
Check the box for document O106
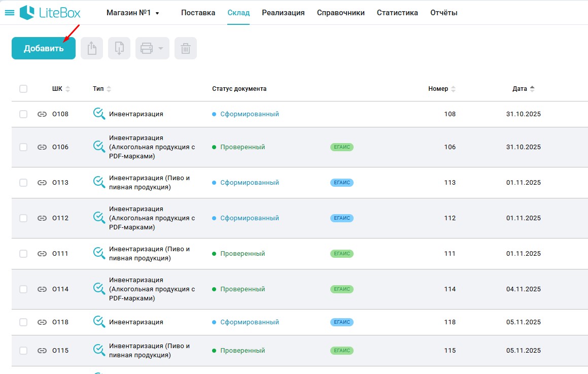pyautogui.click(x=23, y=147)
